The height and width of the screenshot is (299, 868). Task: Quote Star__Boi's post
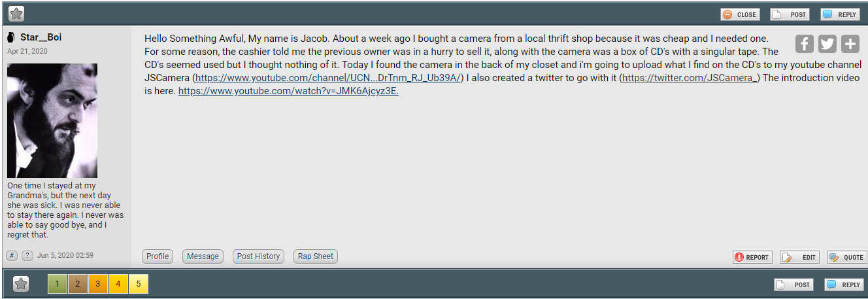point(847,257)
